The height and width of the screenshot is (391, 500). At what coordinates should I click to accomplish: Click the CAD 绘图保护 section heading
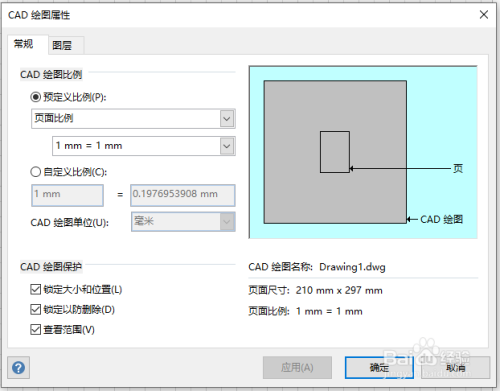click(x=51, y=267)
